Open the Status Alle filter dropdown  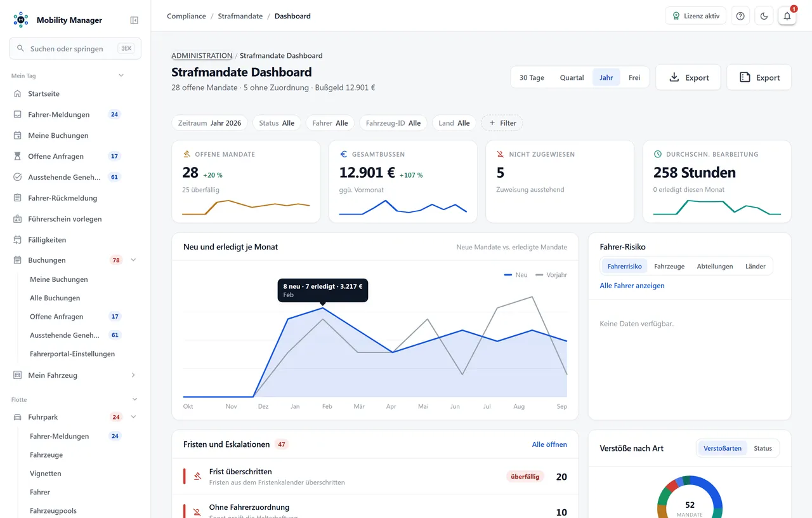click(277, 123)
